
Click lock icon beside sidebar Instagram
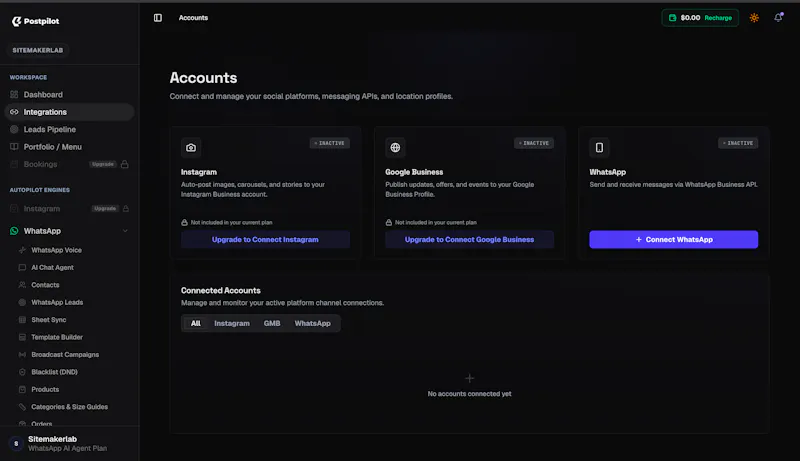[126, 209]
